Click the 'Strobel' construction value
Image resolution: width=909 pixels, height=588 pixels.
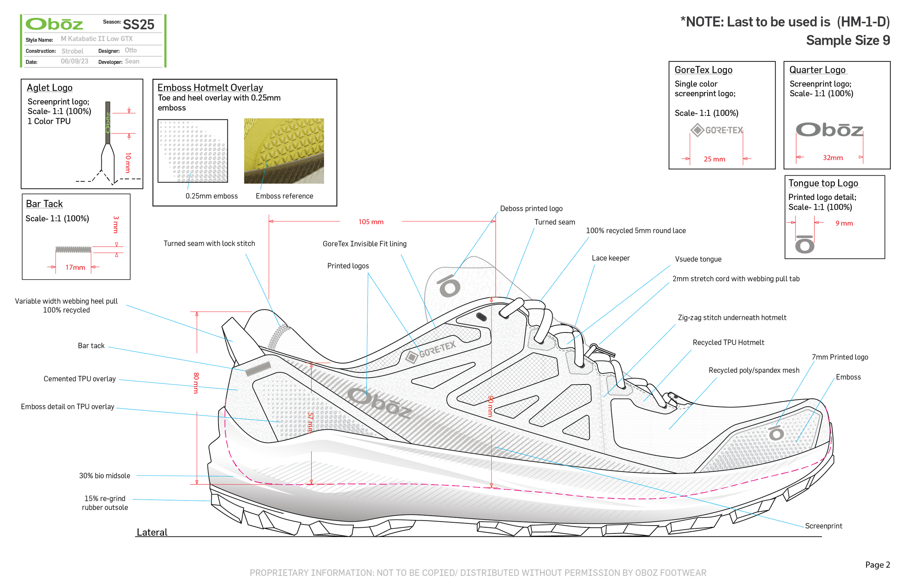pyautogui.click(x=72, y=51)
